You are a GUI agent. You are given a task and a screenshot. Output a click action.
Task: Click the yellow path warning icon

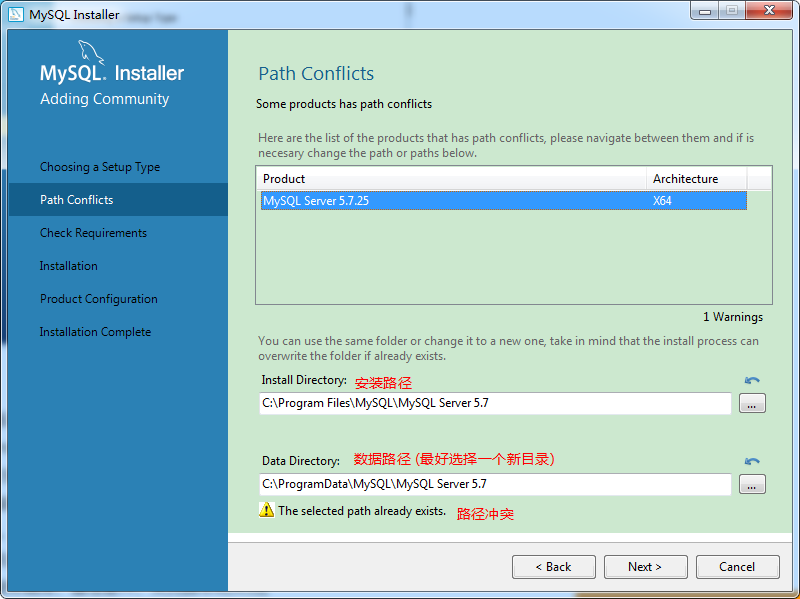266,510
